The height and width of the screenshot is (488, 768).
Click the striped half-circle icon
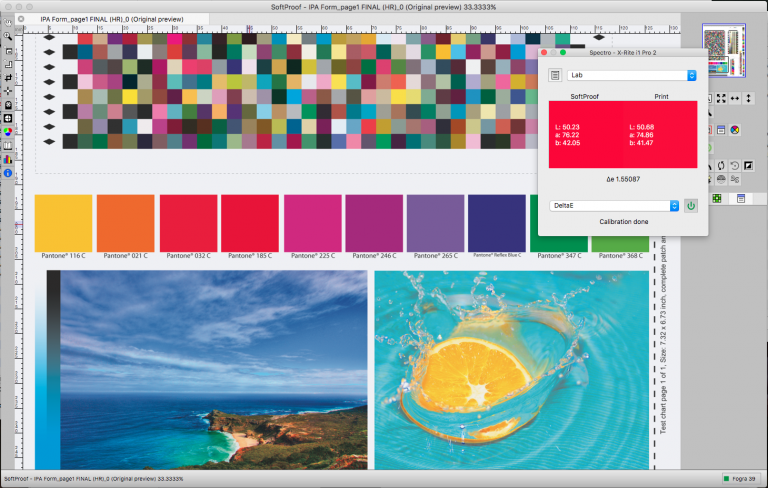(x=721, y=179)
